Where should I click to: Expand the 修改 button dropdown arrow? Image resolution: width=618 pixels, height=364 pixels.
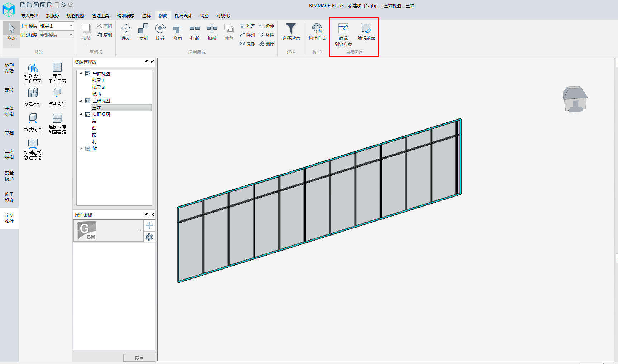11,45
